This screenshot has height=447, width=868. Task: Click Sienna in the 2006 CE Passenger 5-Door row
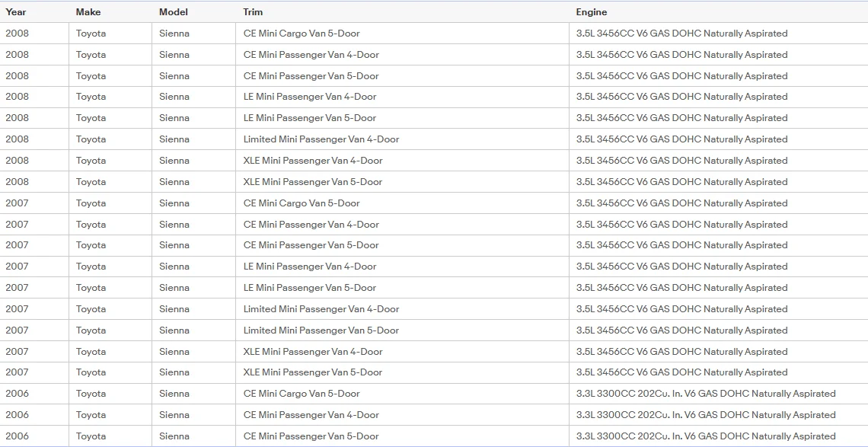click(x=174, y=436)
